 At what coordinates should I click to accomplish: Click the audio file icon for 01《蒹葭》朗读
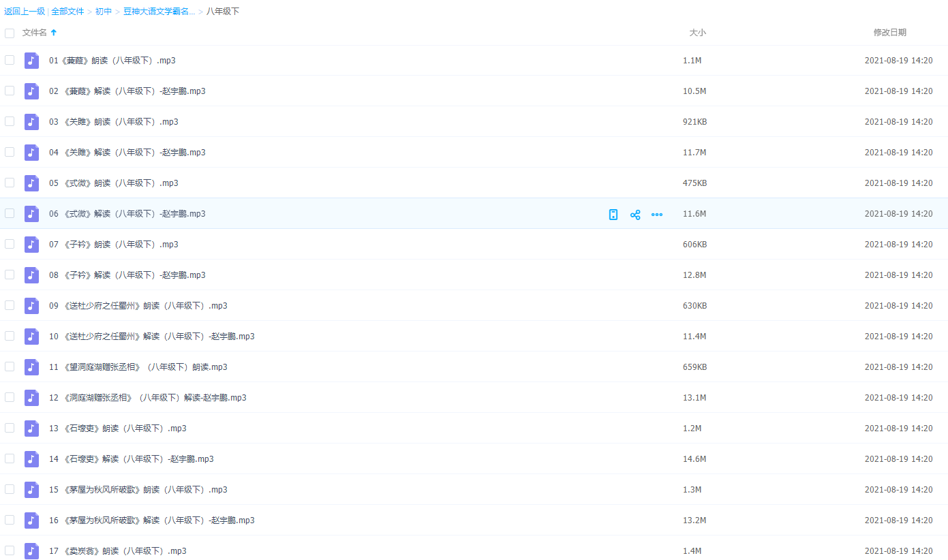31,61
